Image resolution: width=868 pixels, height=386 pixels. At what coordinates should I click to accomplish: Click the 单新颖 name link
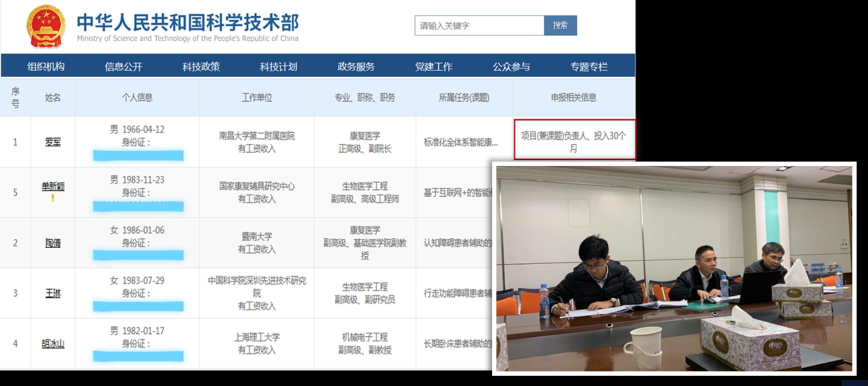point(52,186)
